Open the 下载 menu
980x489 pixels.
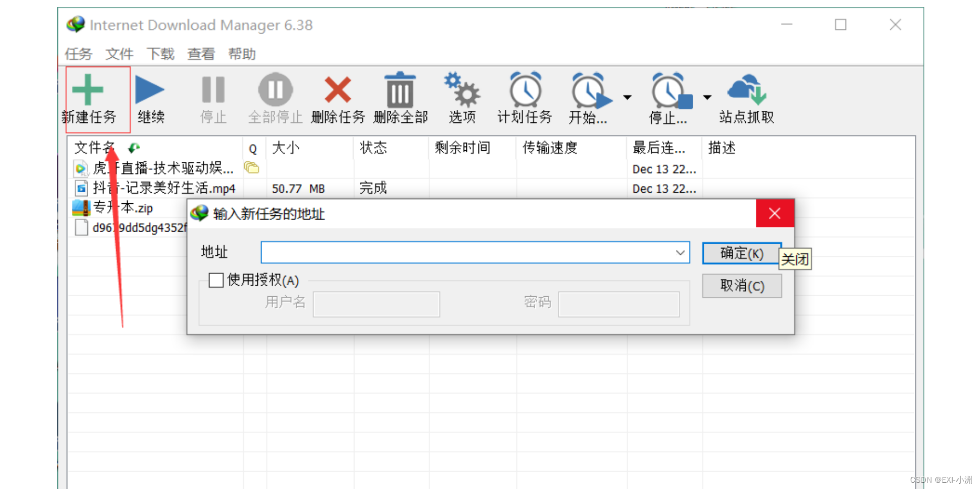pos(160,54)
